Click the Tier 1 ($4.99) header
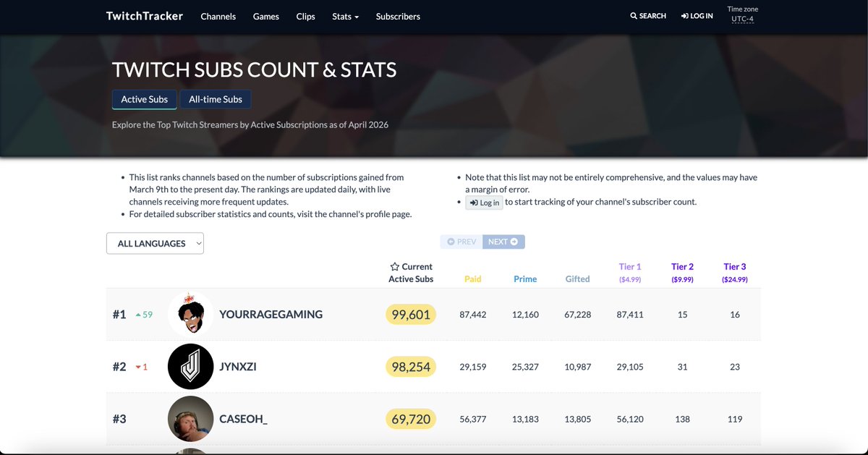 (630, 273)
